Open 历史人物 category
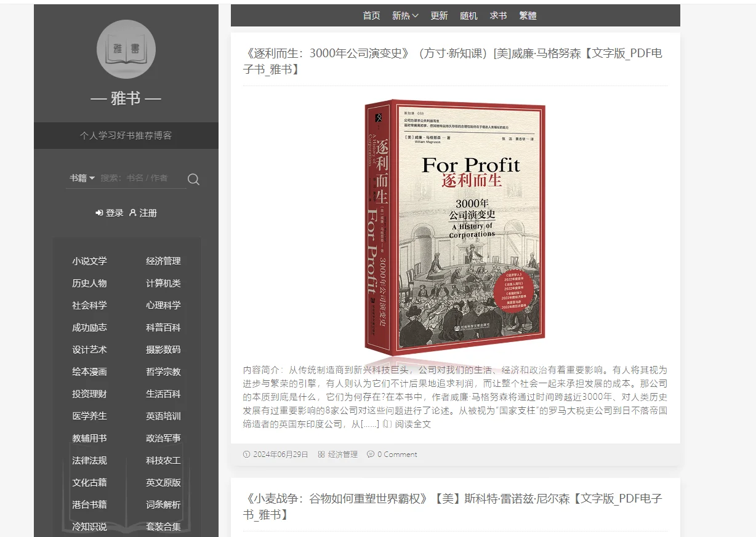The width and height of the screenshot is (756, 537). pyautogui.click(x=89, y=283)
